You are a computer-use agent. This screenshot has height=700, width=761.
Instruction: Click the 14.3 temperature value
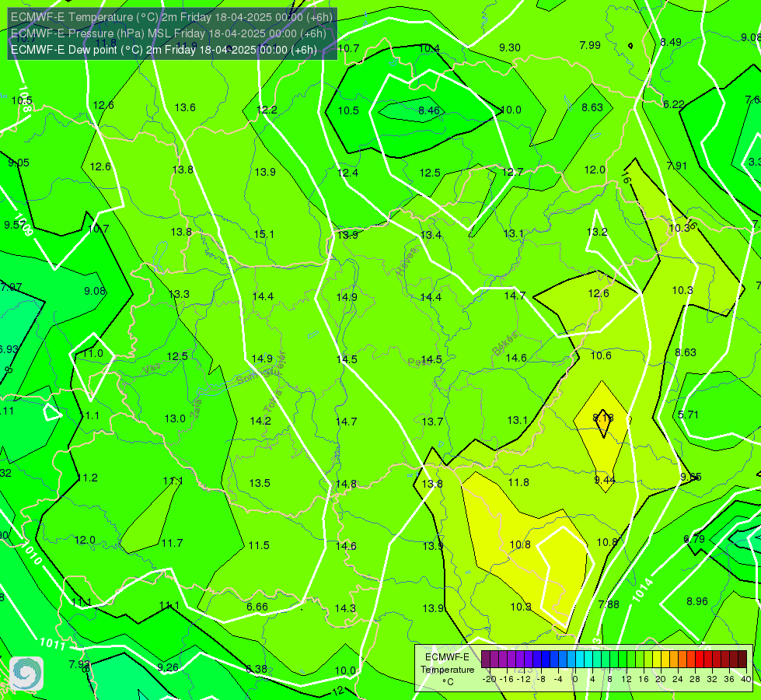[x=345, y=608]
